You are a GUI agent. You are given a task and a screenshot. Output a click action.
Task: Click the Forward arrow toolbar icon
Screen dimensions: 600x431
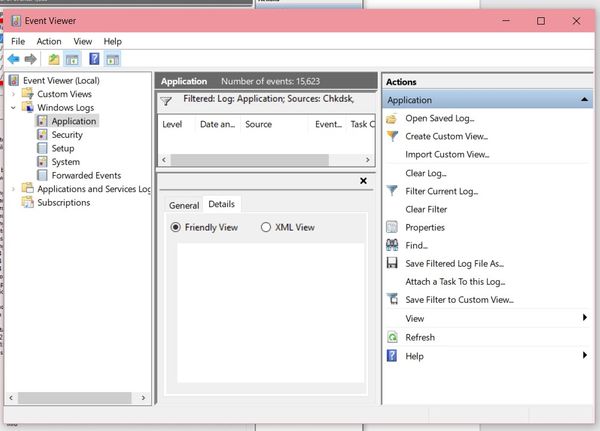pos(30,59)
